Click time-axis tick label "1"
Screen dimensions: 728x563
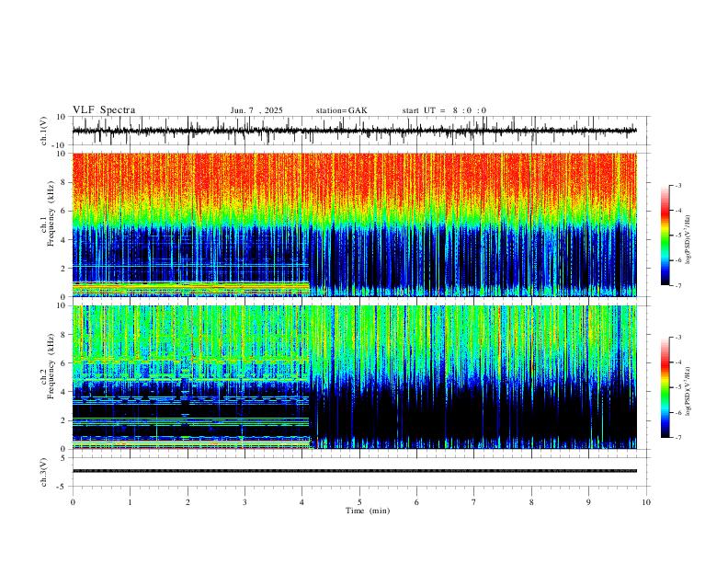click(x=130, y=502)
